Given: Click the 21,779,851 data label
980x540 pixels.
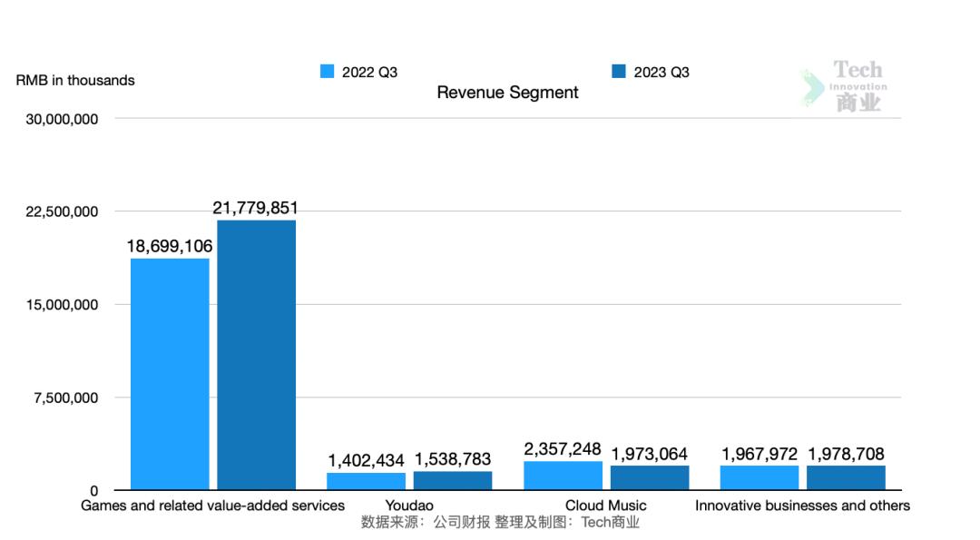Looking at the screenshot, I should click(x=256, y=209).
